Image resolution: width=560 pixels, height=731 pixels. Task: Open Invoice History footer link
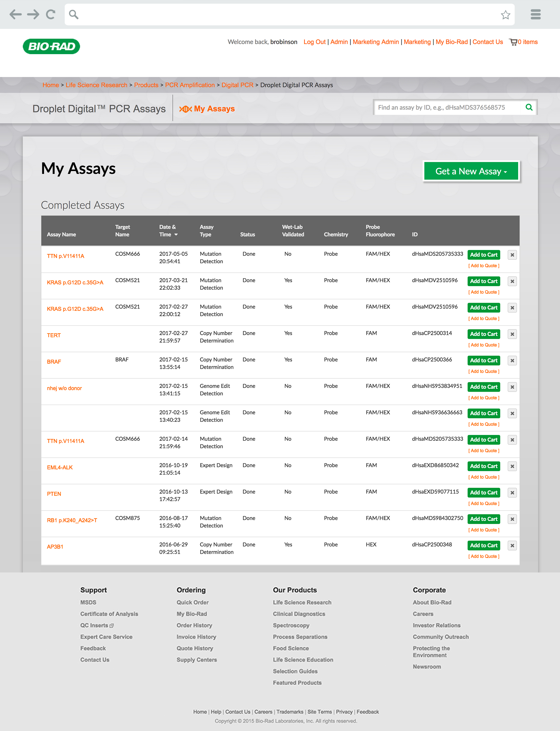tap(196, 637)
